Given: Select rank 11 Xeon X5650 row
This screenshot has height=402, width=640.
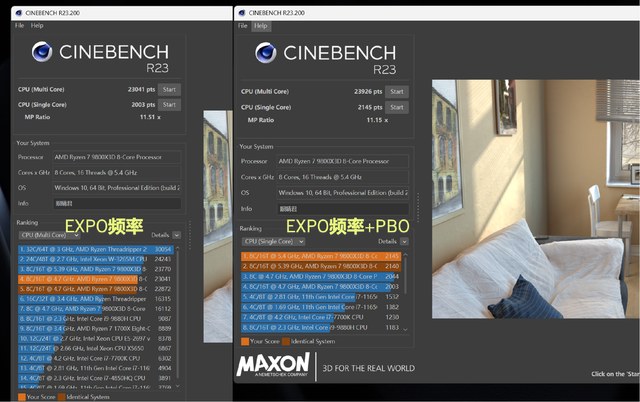Looking at the screenshot, I should click(x=96, y=349).
